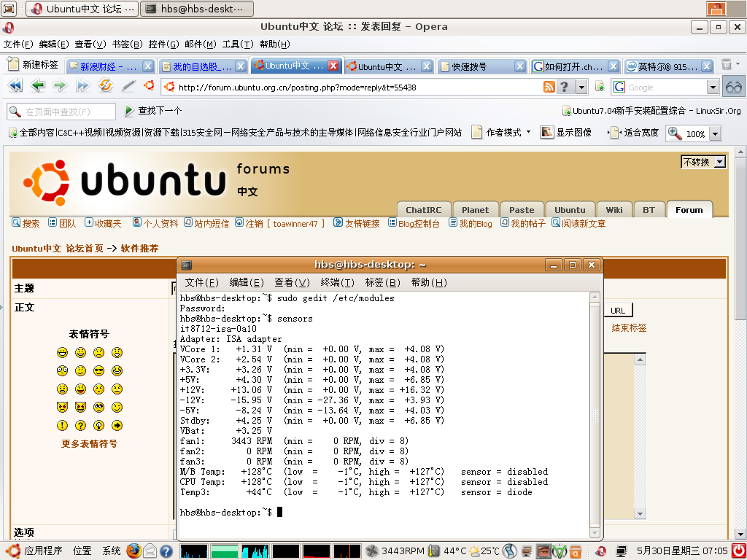The height and width of the screenshot is (560, 747).
Task: Switch to the 如何打开.ch tab
Action: 576,66
